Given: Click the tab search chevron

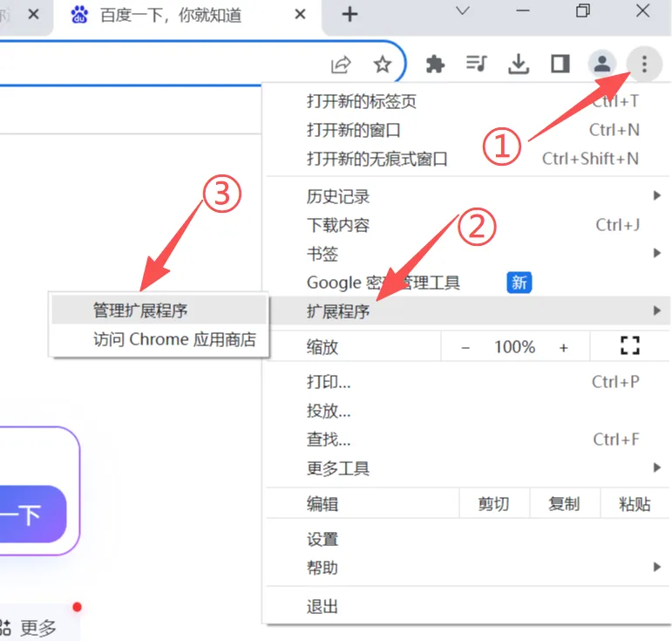Looking at the screenshot, I should click(463, 10).
